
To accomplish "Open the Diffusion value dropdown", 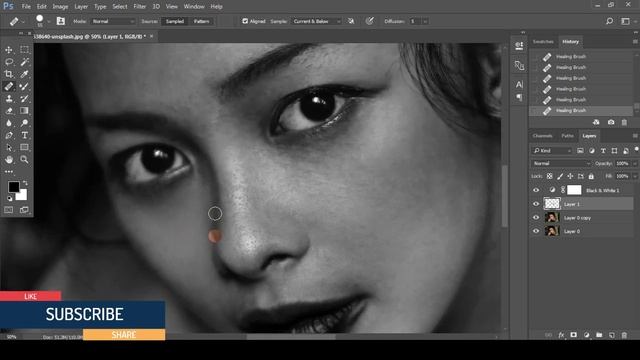I will click(425, 21).
